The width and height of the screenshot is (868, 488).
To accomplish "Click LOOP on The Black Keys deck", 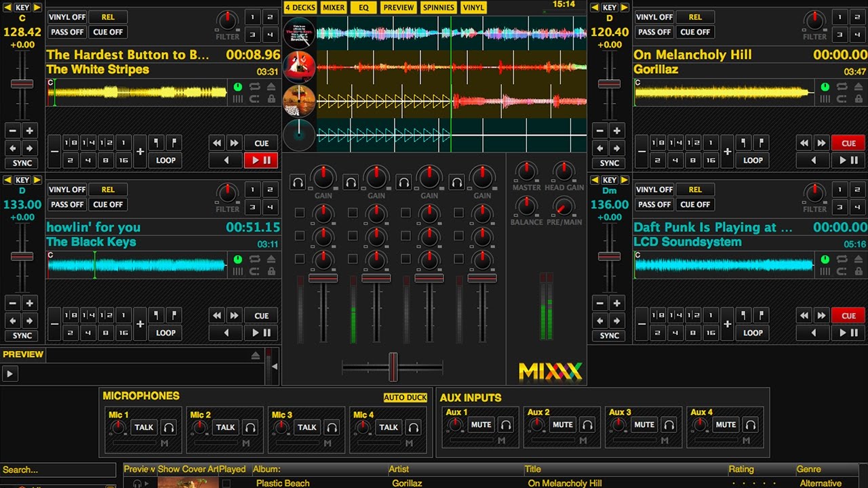I will click(x=165, y=333).
